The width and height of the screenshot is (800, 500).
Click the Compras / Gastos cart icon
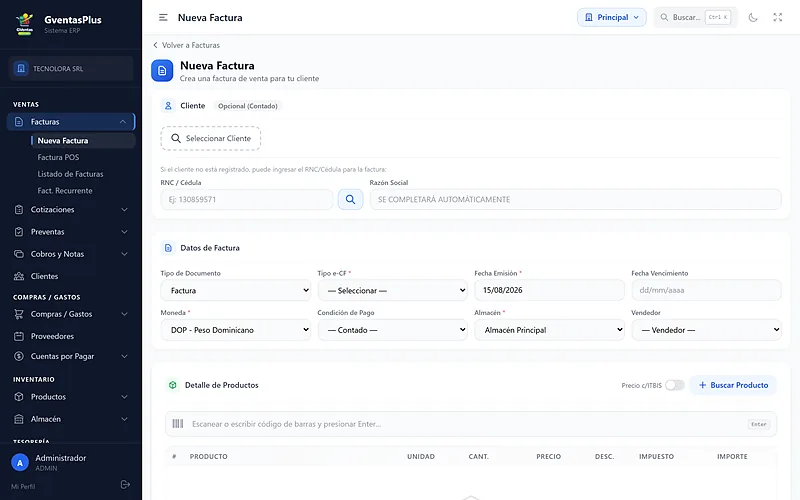tap(19, 314)
